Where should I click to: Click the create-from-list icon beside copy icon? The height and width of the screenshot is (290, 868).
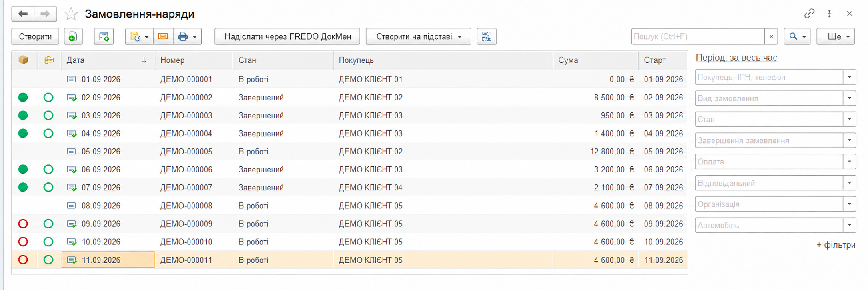point(104,36)
